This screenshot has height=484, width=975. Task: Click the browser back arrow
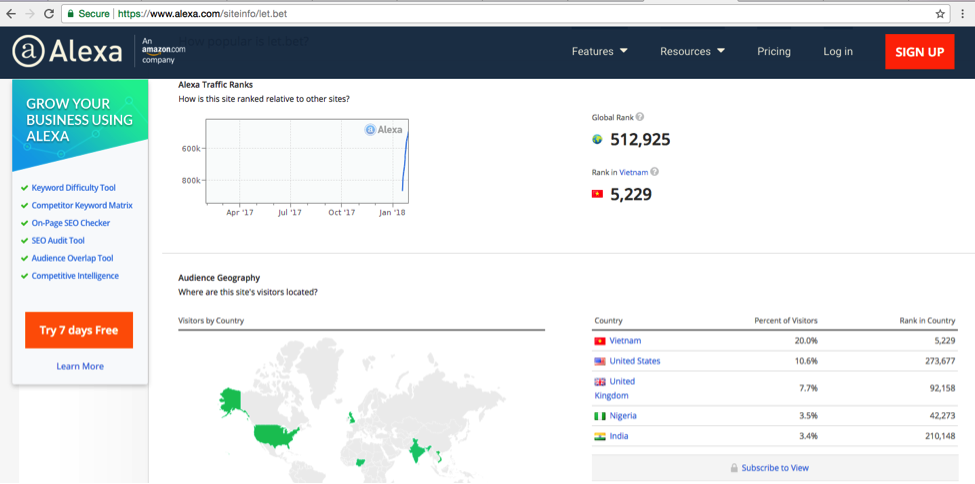pos(11,13)
